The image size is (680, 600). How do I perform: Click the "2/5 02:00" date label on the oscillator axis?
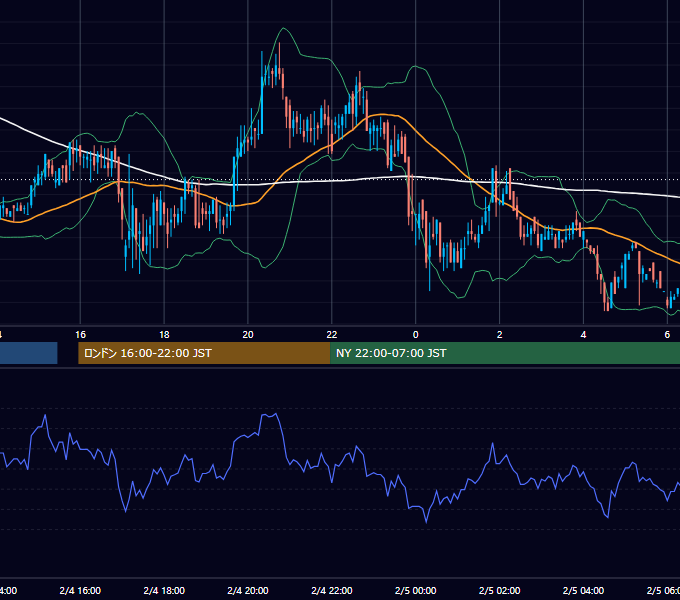(x=500, y=590)
